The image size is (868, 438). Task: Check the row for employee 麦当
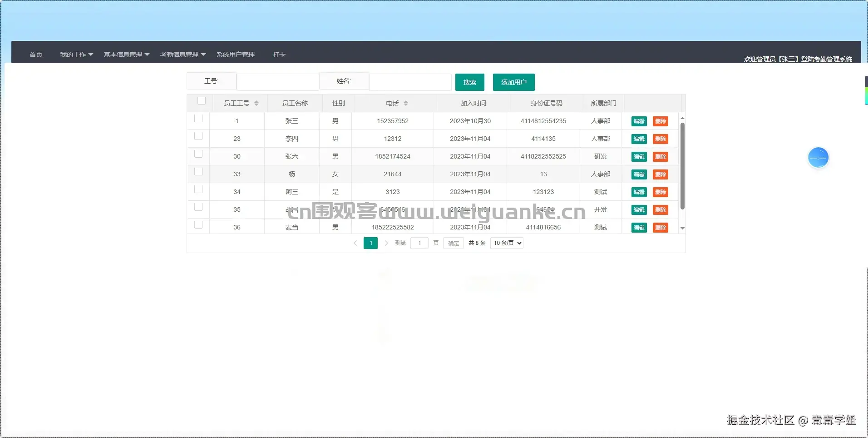198,224
